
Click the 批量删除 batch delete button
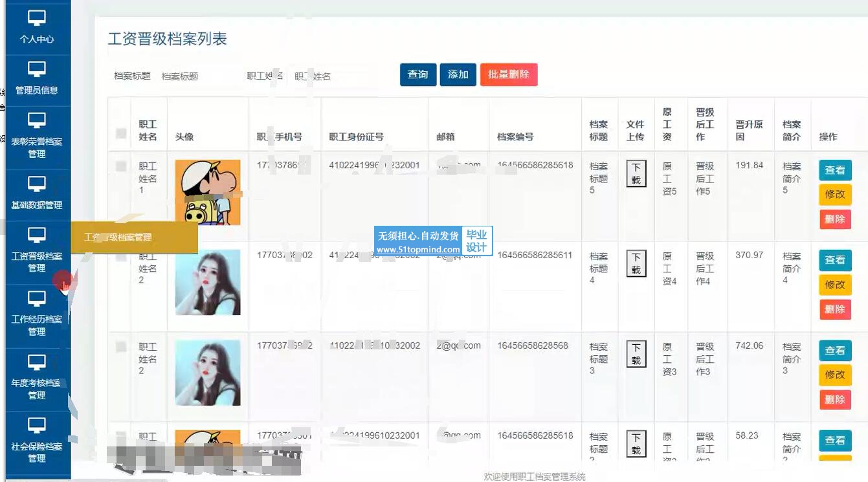point(509,74)
